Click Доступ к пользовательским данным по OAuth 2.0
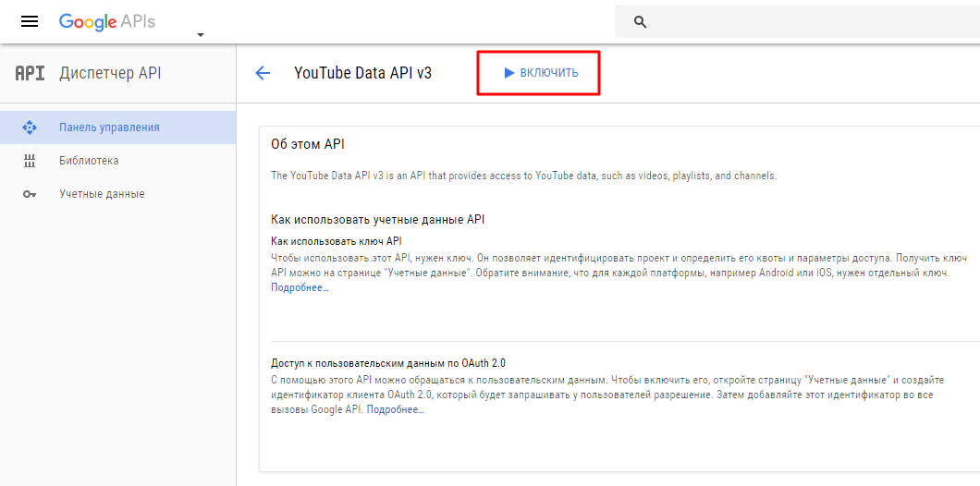Screen dimensions: 980x486 388,363
